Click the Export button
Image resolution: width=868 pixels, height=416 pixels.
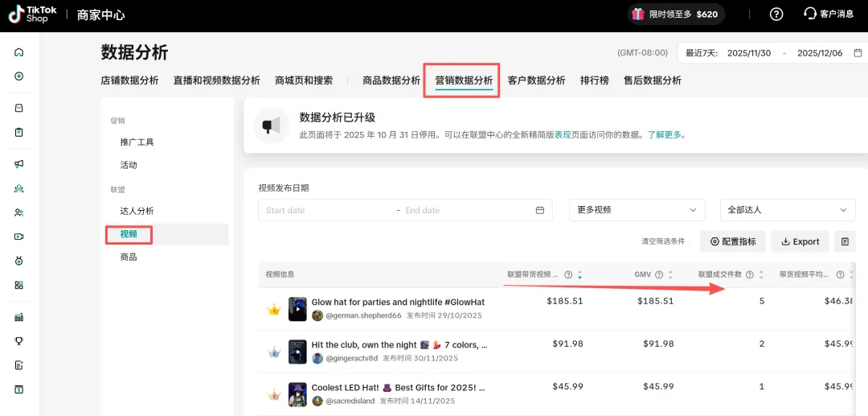[x=800, y=241]
